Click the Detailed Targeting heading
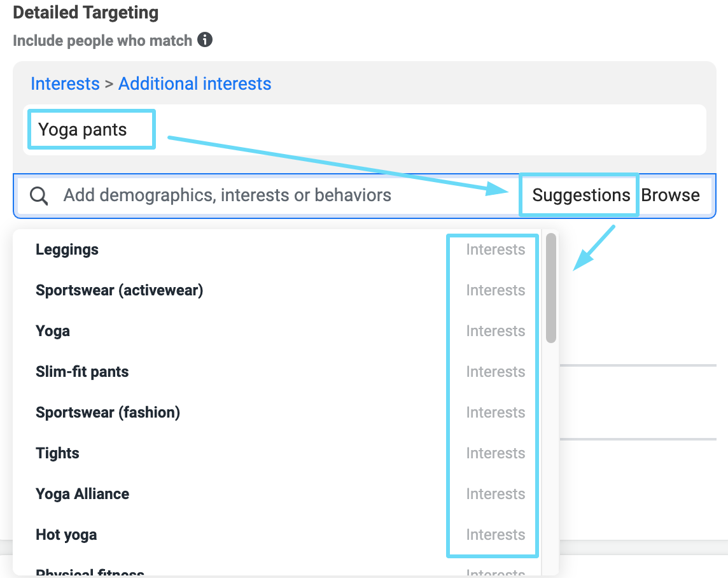This screenshot has width=728, height=578. tap(86, 13)
